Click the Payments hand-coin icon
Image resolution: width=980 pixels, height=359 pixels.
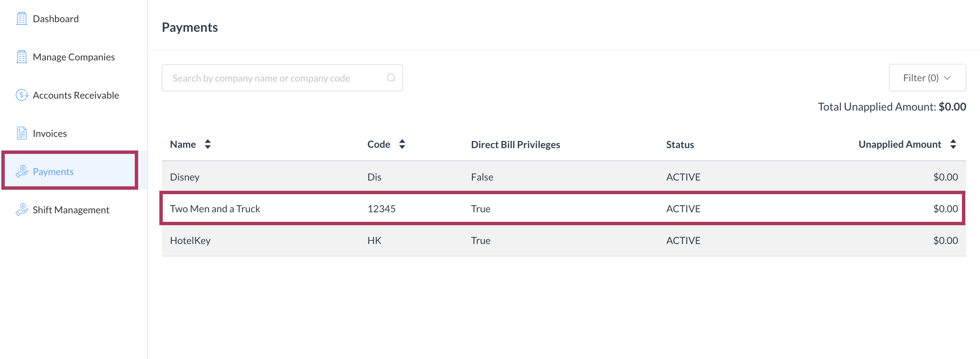coord(22,172)
